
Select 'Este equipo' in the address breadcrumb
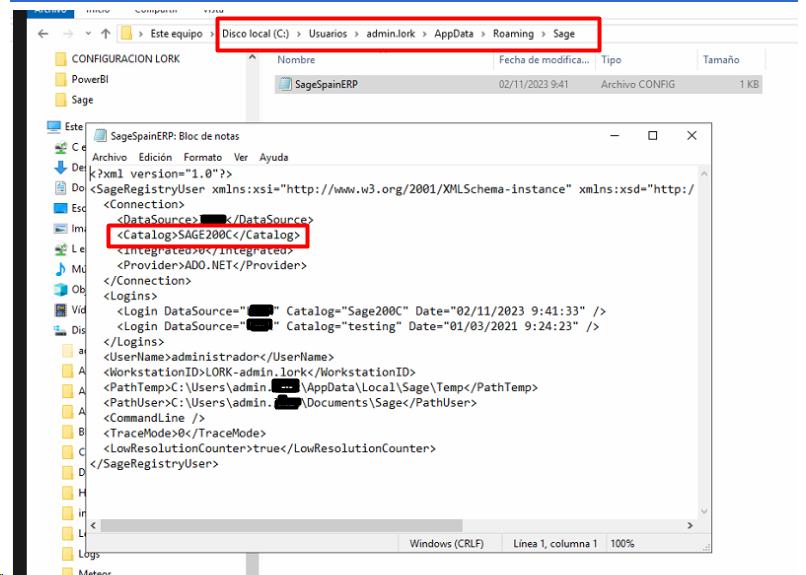pos(176,34)
